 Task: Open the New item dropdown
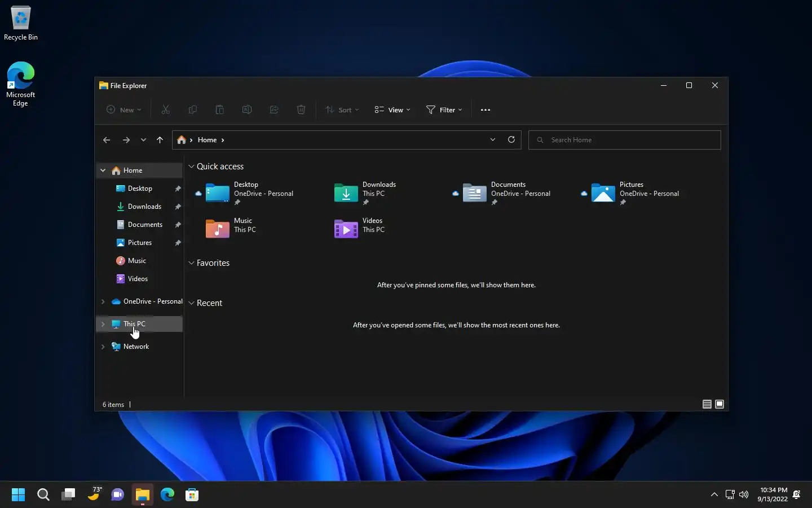[124, 110]
